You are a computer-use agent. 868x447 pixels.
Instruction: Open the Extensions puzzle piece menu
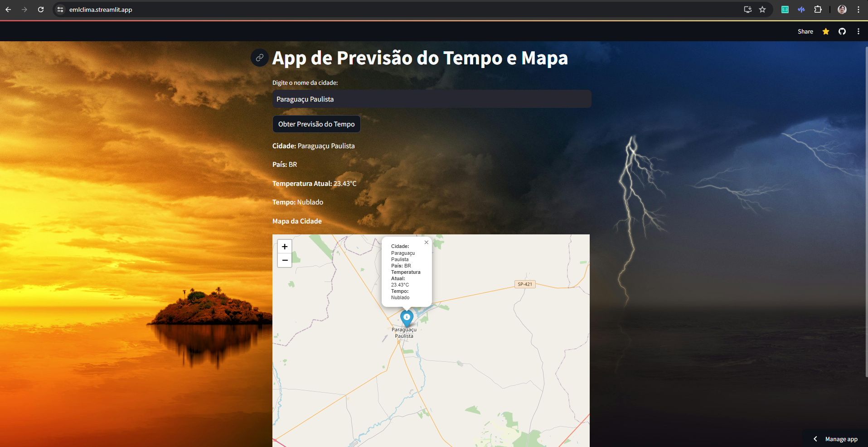point(818,10)
